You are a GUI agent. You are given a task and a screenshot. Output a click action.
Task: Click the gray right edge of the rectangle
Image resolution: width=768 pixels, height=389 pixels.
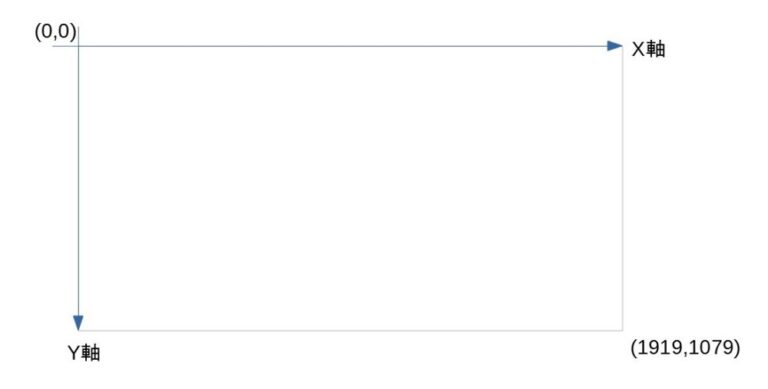pyautogui.click(x=623, y=189)
